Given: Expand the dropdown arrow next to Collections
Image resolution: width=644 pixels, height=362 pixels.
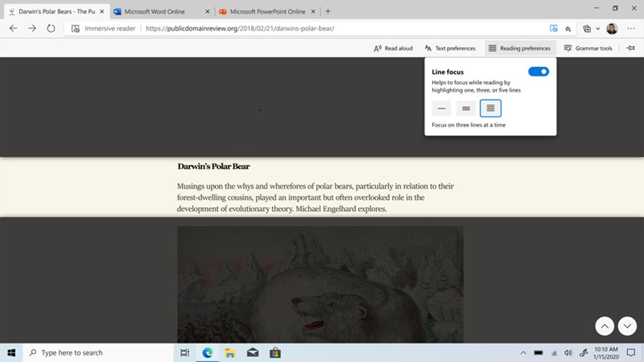Looking at the screenshot, I should (x=598, y=28).
